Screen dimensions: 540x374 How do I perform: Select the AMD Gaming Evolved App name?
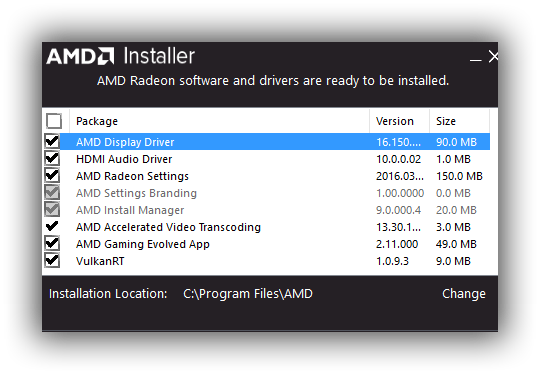143,244
